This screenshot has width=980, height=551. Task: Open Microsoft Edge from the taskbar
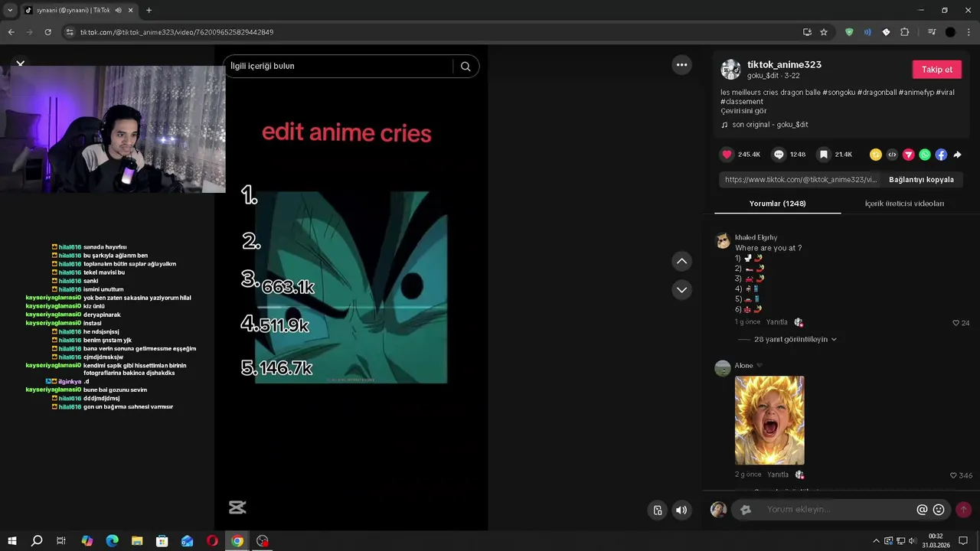coord(112,541)
